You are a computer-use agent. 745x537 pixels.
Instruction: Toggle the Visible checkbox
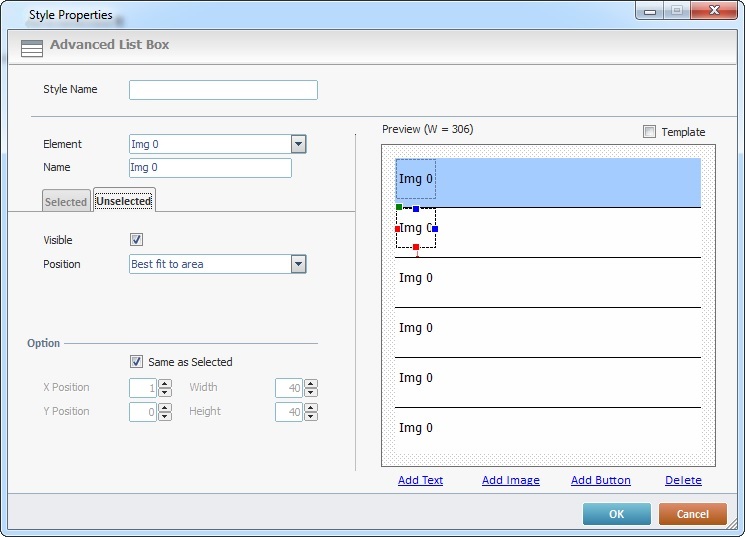tap(137, 240)
